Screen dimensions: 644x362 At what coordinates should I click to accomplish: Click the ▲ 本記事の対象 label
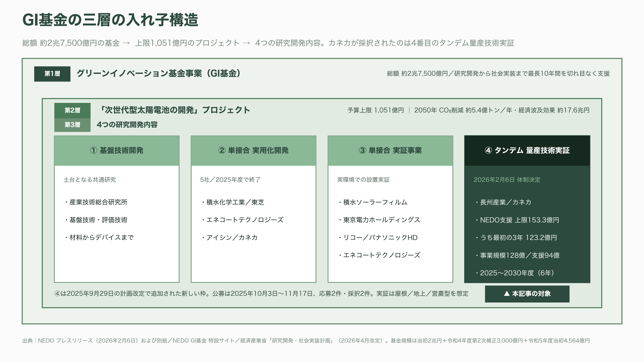[527, 294]
